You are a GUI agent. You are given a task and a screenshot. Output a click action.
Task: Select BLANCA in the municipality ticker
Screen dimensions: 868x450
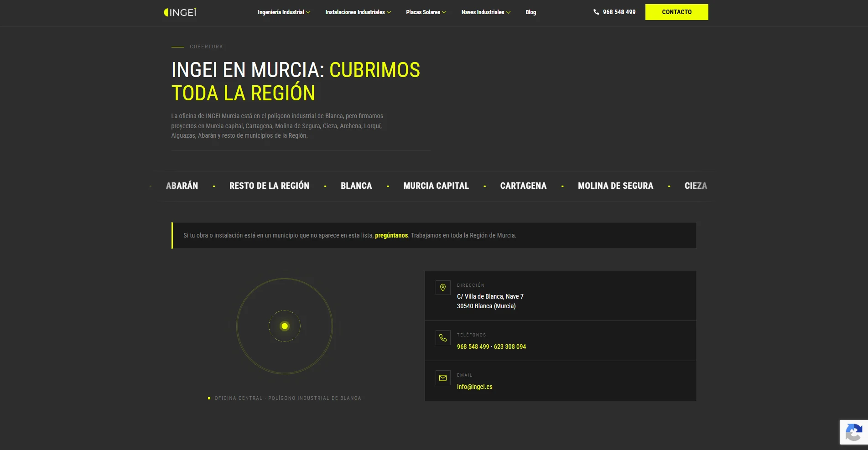tap(356, 186)
